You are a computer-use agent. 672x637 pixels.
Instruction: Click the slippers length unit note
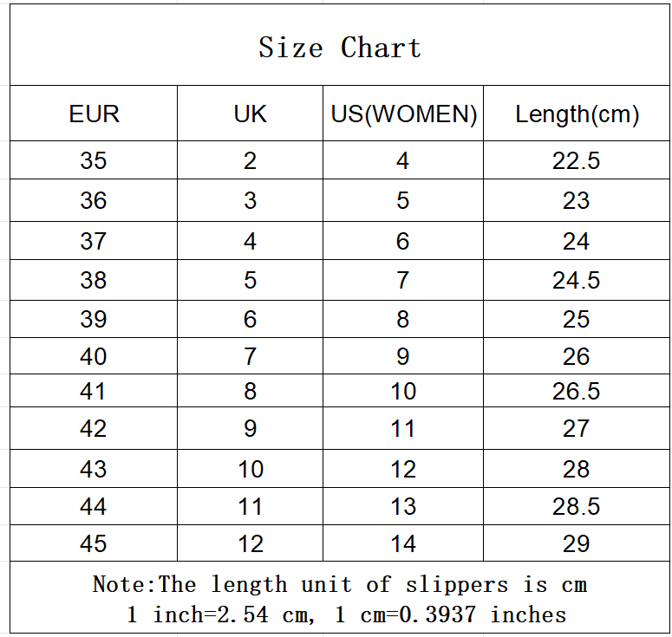pyautogui.click(x=339, y=585)
